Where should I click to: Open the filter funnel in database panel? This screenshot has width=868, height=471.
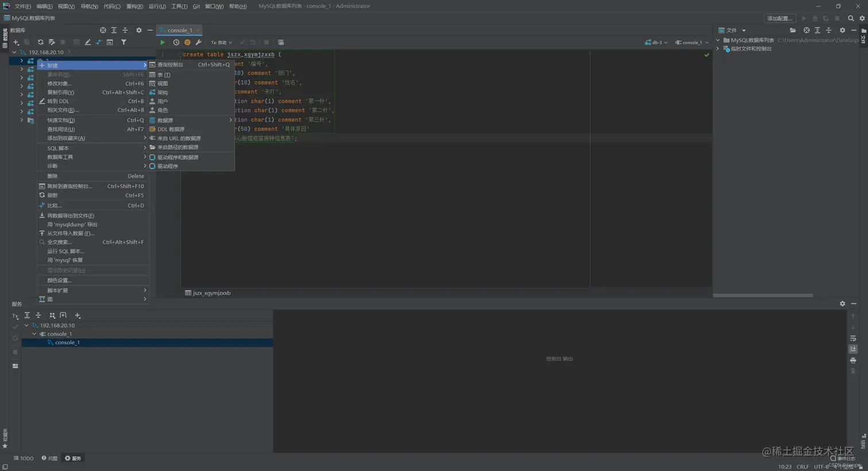(123, 42)
